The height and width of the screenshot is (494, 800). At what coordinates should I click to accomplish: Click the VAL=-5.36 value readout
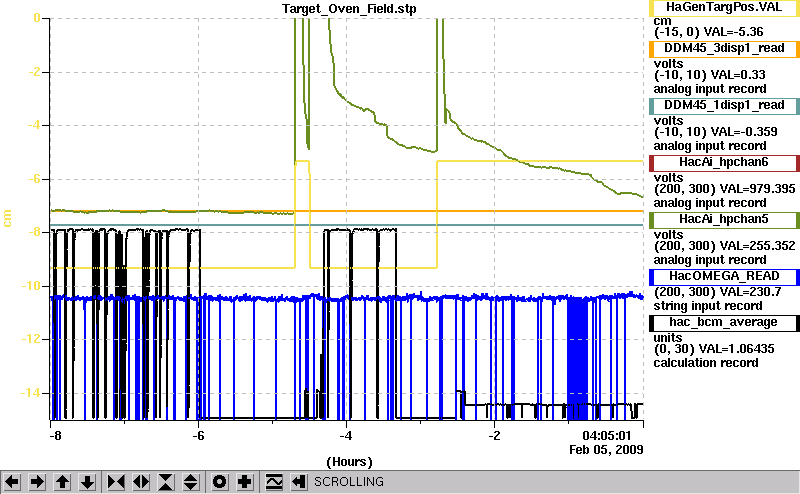pos(733,32)
